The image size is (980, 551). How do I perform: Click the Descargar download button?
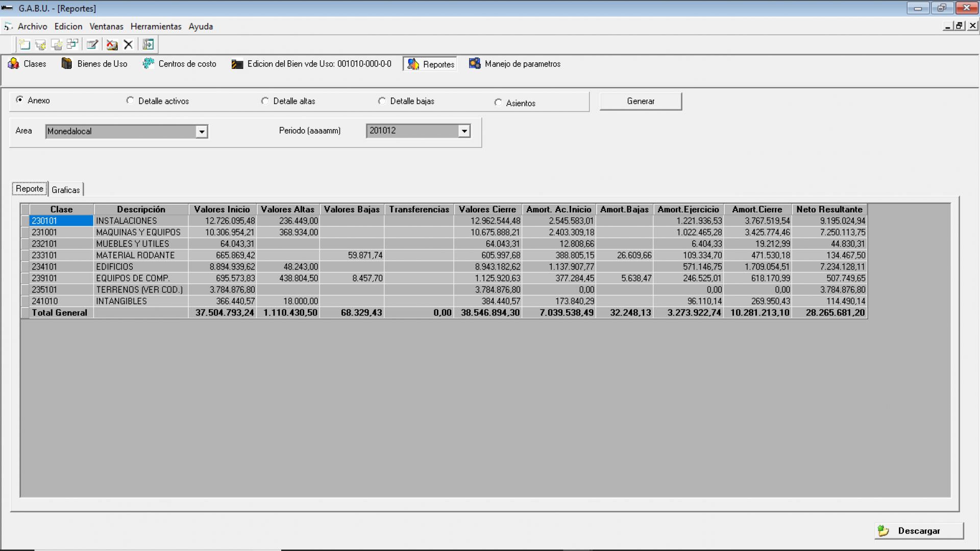[919, 531]
